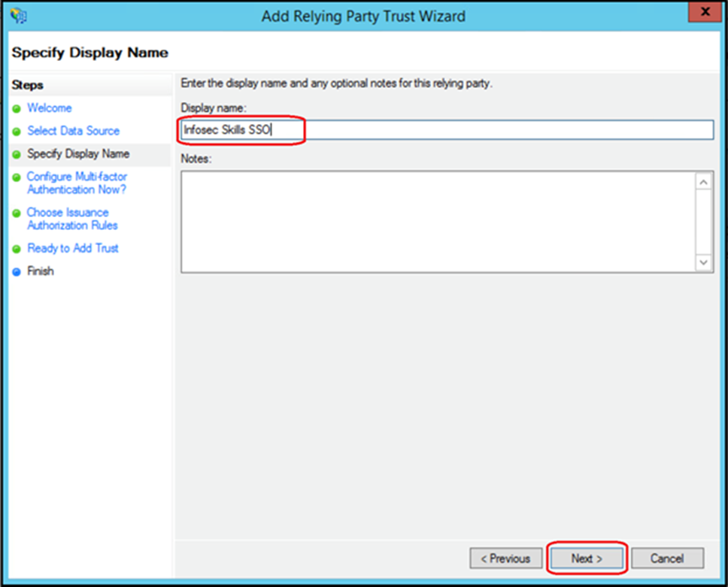
Task: Go to the Ready to Add Trust step
Action: point(73,248)
